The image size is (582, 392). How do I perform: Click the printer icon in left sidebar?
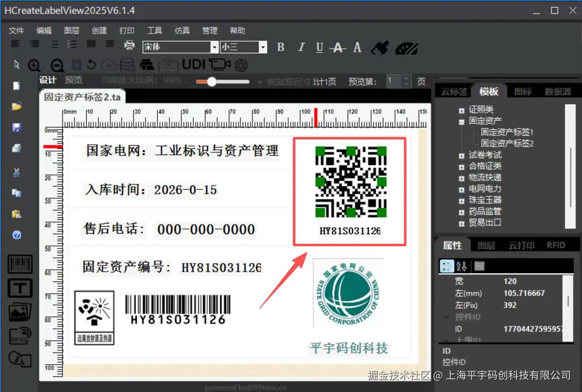[x=17, y=148]
